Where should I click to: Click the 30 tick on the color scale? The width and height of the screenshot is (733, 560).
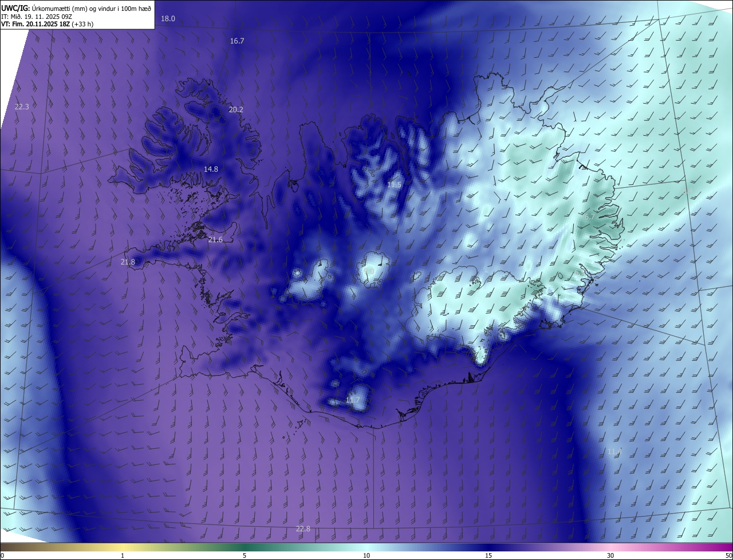tap(610, 555)
